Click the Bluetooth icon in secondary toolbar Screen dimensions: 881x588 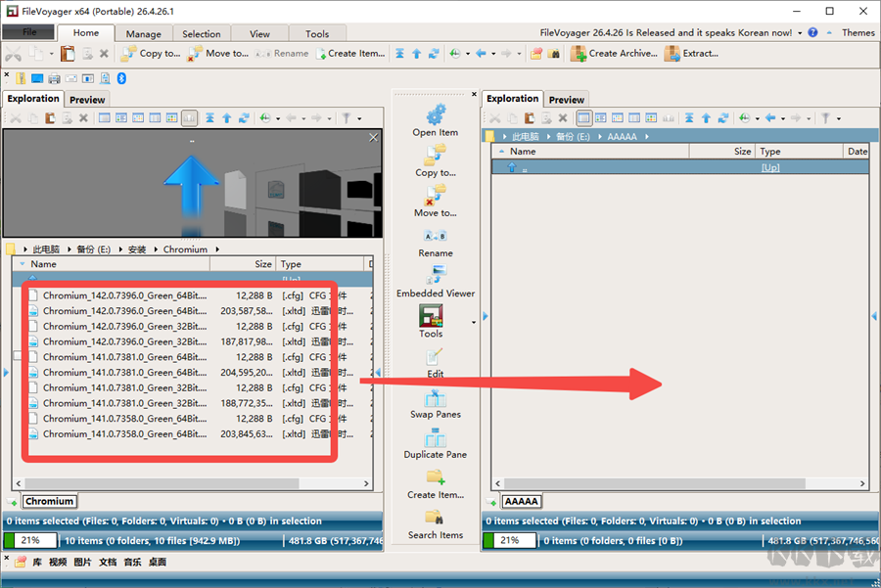click(121, 78)
